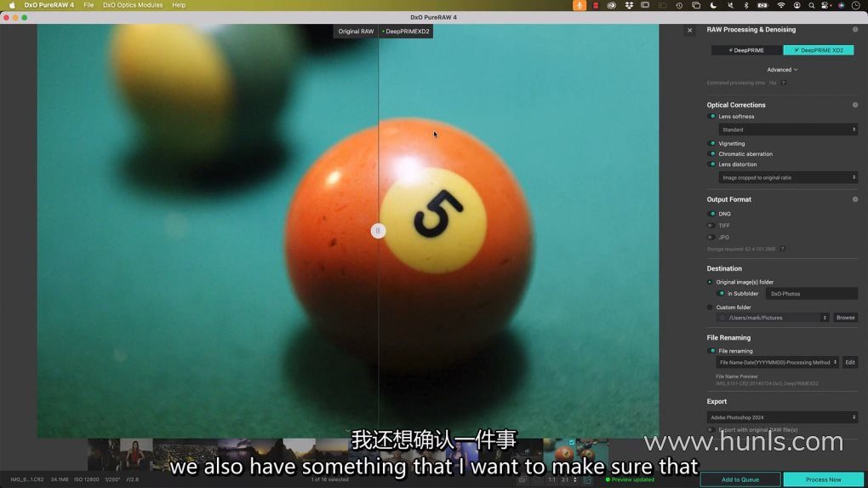The width and height of the screenshot is (868, 488).
Task: Click Add to Queue button
Action: pyautogui.click(x=740, y=479)
